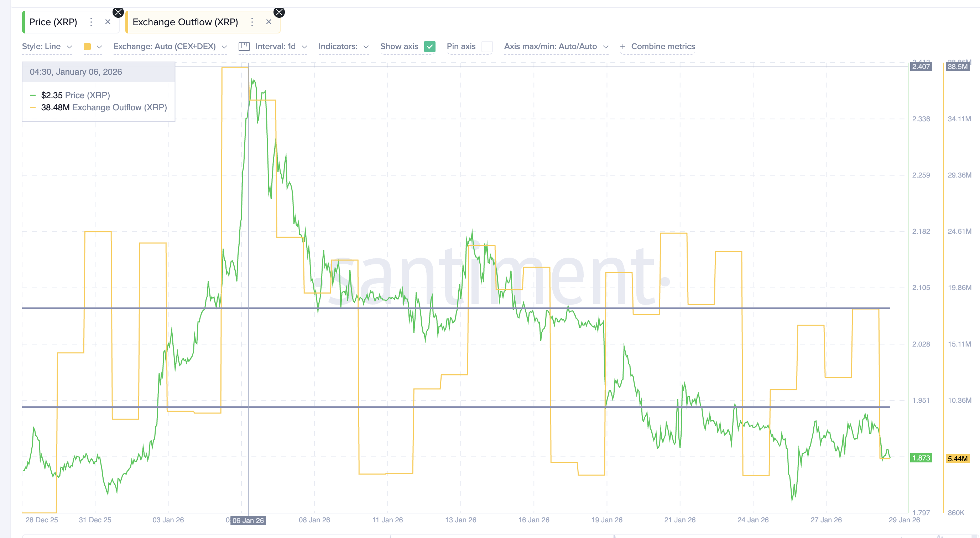This screenshot has width=980, height=538.
Task: Enable the Pin axis checkbox
Action: tap(488, 46)
